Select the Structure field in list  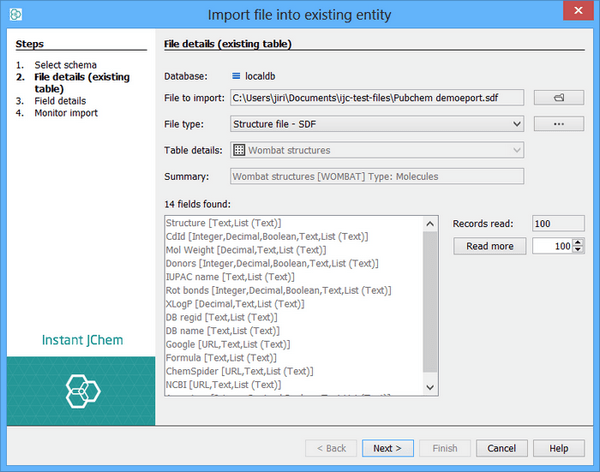point(224,222)
